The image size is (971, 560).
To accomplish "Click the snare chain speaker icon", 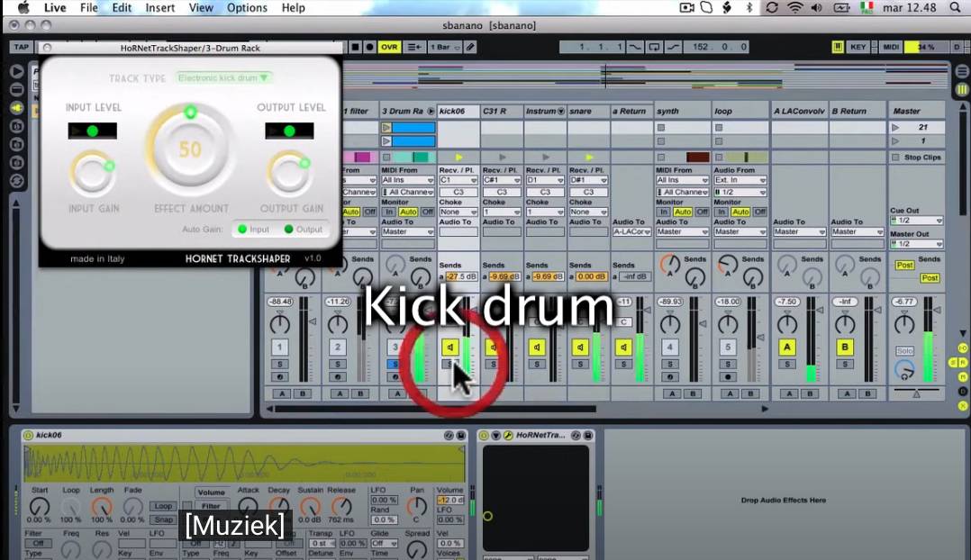I will pyautogui.click(x=580, y=347).
